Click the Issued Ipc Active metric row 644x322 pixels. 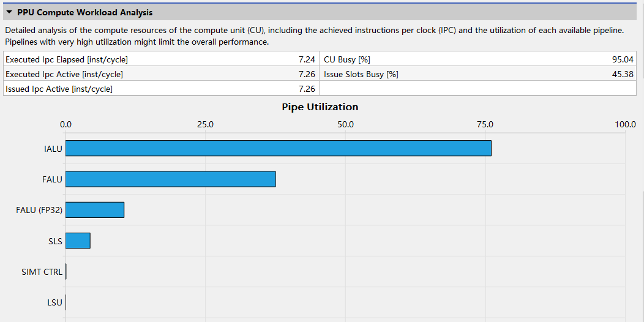click(x=160, y=89)
